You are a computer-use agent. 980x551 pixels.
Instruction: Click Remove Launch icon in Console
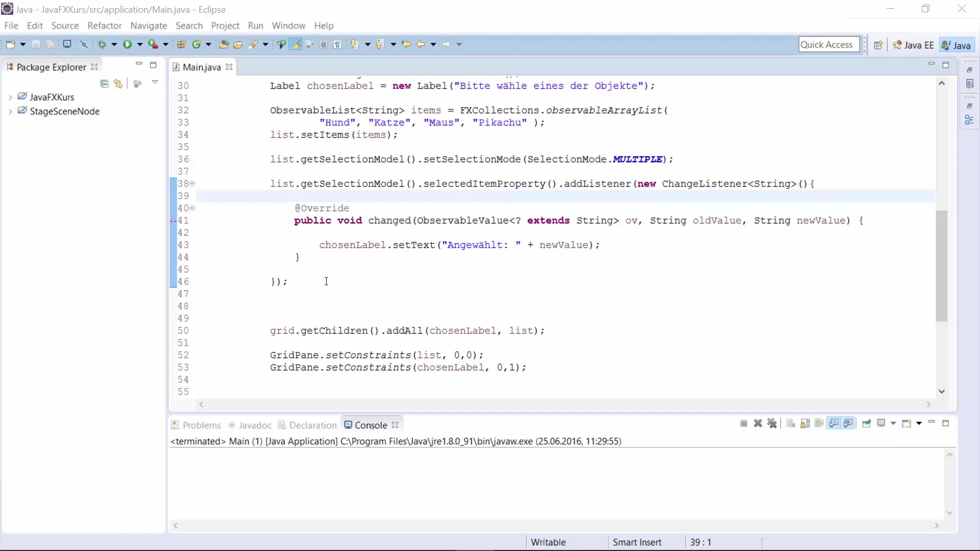[758, 423]
